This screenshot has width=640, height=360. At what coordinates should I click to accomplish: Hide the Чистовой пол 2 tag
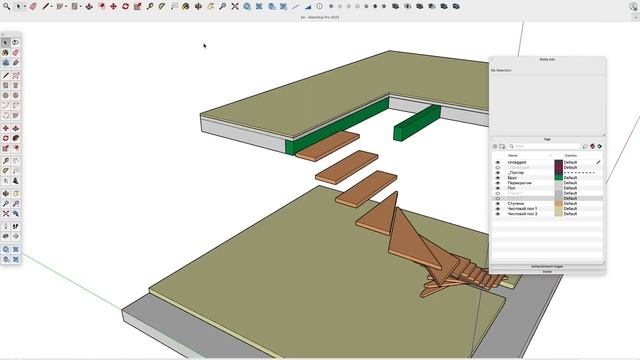click(x=498, y=214)
